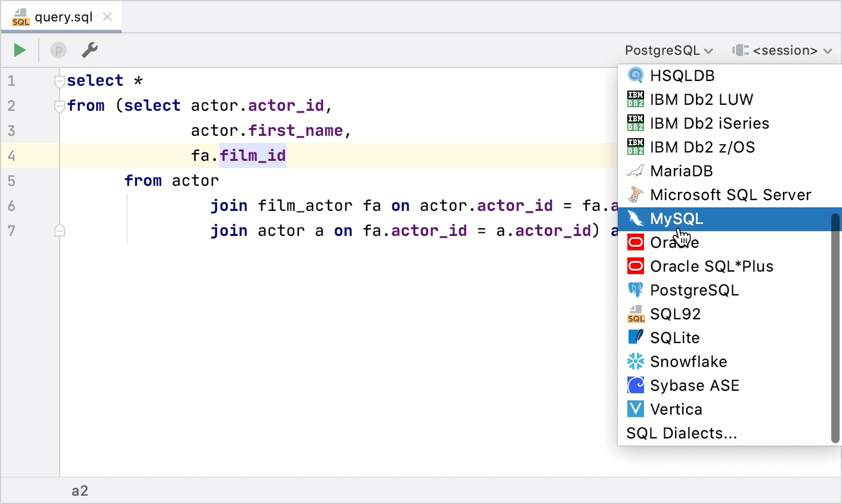Open the PostgreSQL dialect dropdown
The width and height of the screenshot is (842, 504).
click(667, 50)
